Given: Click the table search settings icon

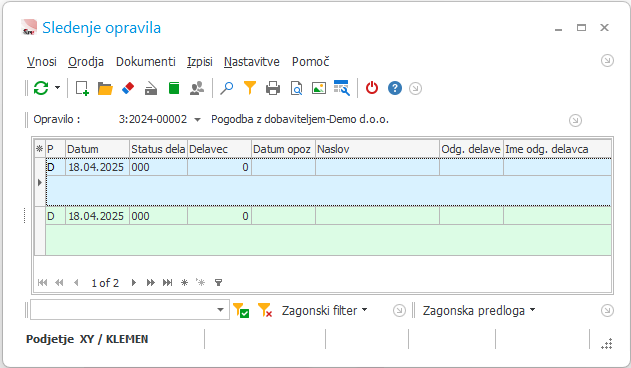Looking at the screenshot, I should coord(342,88).
